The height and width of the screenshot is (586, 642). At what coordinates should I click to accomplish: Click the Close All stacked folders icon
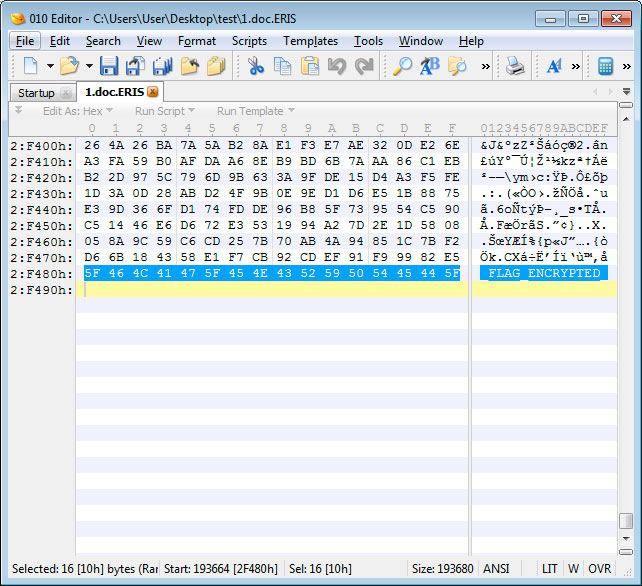[x=216, y=66]
